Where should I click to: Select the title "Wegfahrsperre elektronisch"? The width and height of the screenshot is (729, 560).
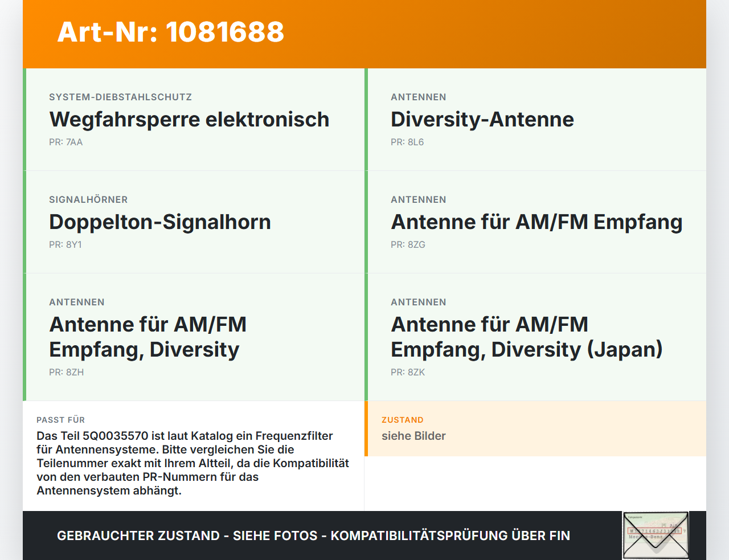(x=190, y=119)
